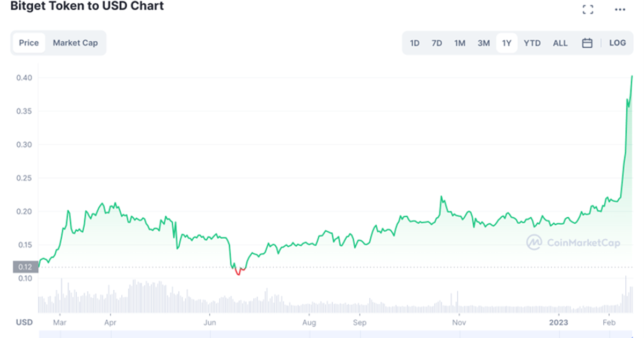Image resolution: width=644 pixels, height=338 pixels.
Task: Select the YTD time range
Action: pos(532,42)
